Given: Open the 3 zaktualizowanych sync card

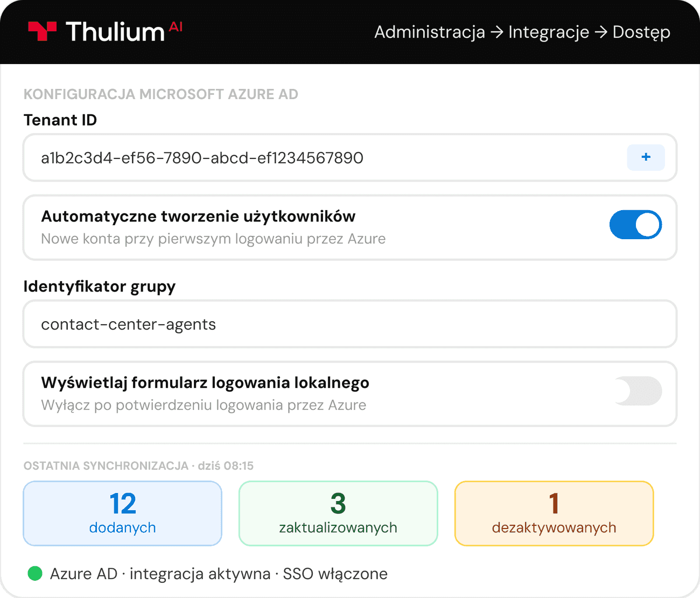Looking at the screenshot, I should [x=338, y=513].
